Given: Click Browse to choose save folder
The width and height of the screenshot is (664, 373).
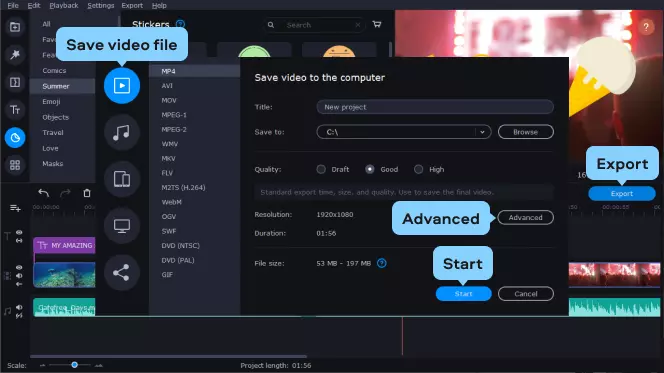Looking at the screenshot, I should point(526,132).
